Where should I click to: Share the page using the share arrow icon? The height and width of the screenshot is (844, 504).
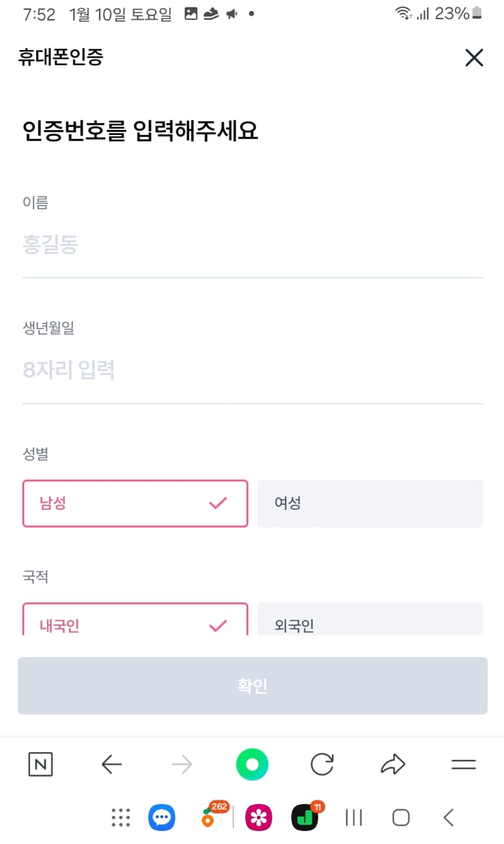[393, 764]
